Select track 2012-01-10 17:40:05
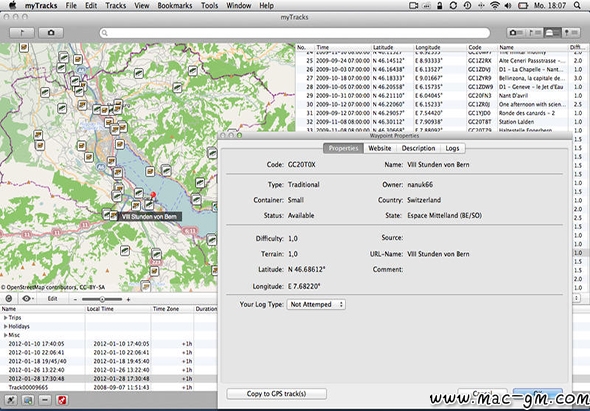The image size is (590, 411). tap(109, 344)
